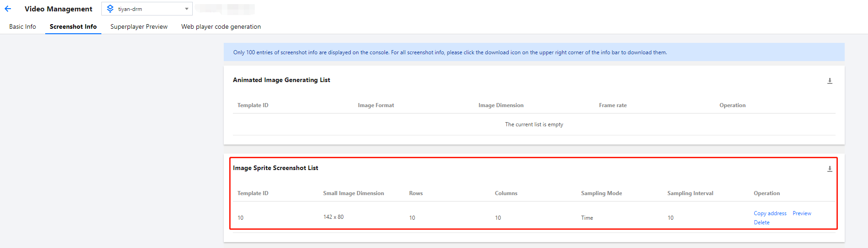Click the Sampling Mode column header
The height and width of the screenshot is (248, 868).
click(601, 193)
